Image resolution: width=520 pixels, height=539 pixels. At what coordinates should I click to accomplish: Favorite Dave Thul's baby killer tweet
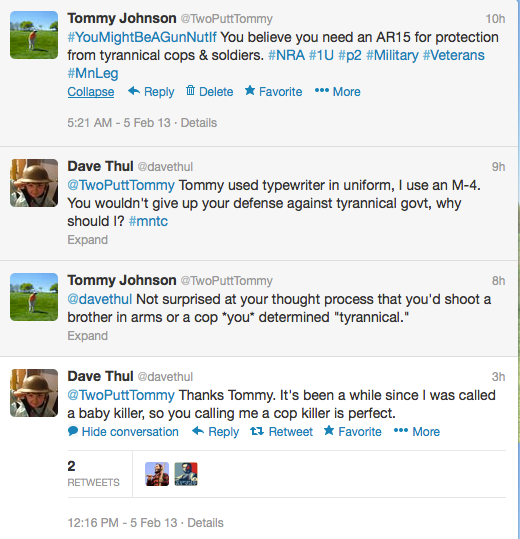point(353,432)
